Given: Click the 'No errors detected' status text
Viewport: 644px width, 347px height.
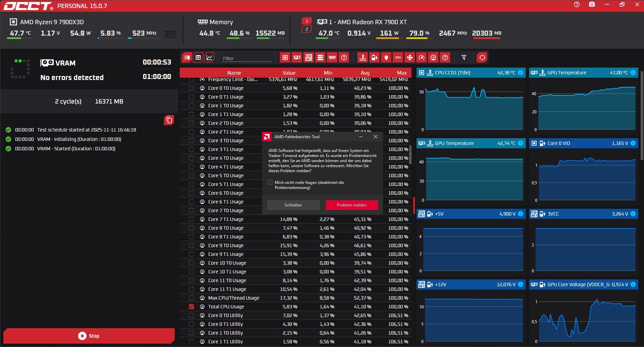Looking at the screenshot, I should 72,78.
